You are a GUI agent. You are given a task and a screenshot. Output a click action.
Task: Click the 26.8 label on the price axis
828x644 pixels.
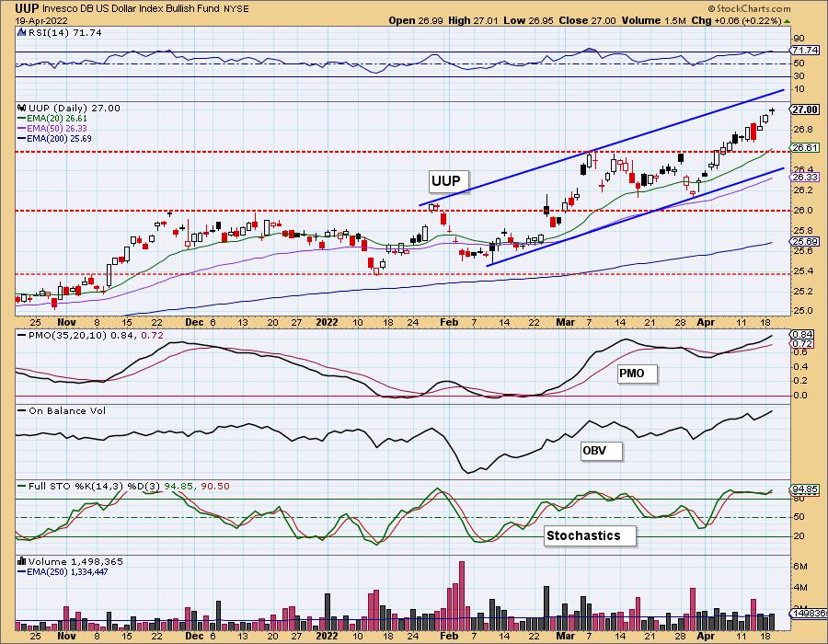[801, 130]
